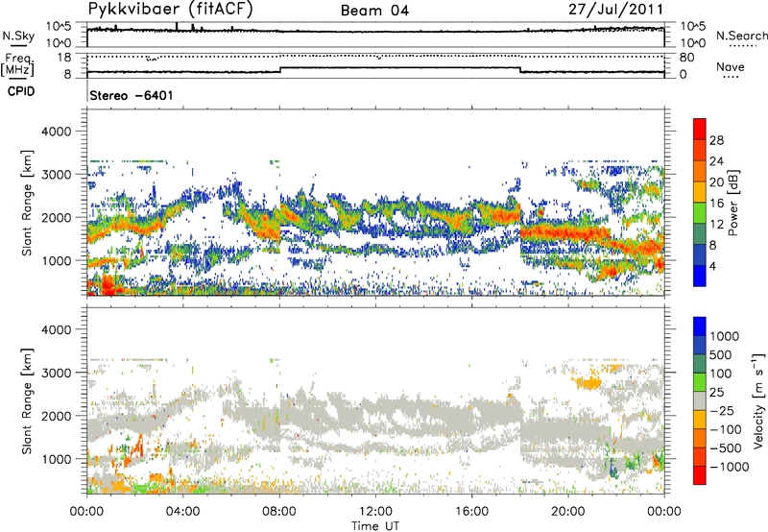Click the 'Velocity [m s-1]' colorbar label

758,399
